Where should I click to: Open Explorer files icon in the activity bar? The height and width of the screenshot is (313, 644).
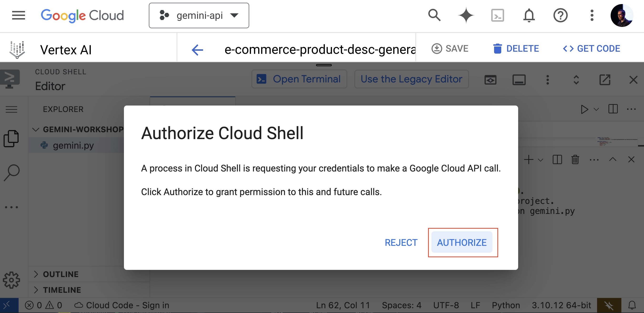tap(11, 138)
